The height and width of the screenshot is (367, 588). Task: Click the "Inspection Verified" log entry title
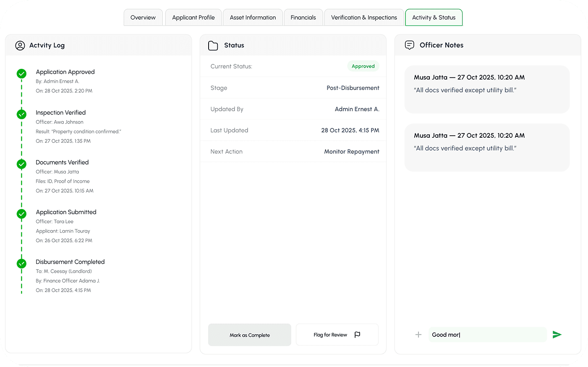pyautogui.click(x=61, y=113)
